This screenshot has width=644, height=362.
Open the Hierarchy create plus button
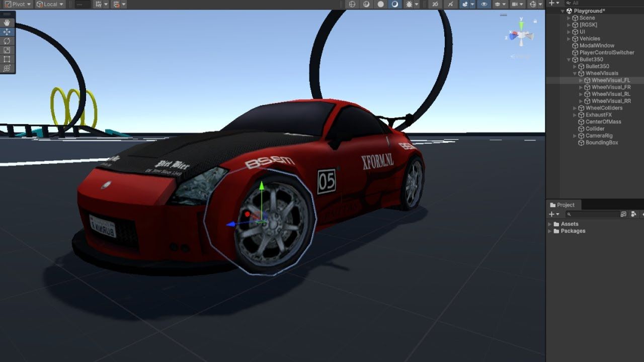[553, 3]
